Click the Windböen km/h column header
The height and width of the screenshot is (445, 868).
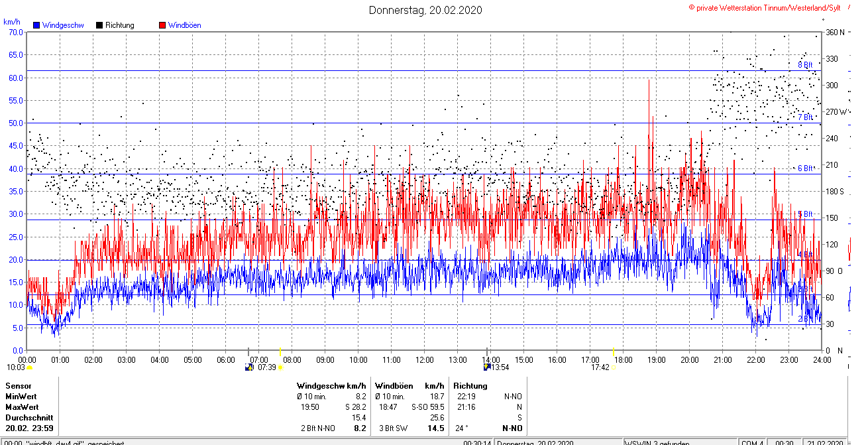pos(409,385)
